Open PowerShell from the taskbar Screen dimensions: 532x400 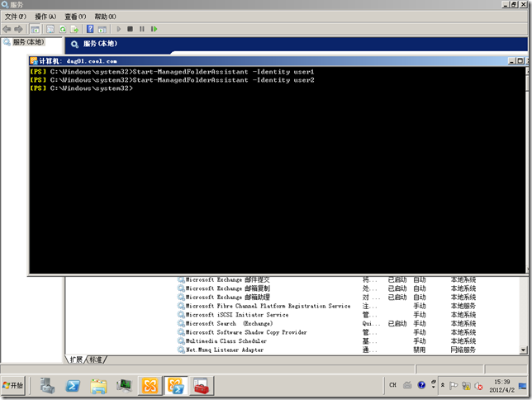pos(73,385)
